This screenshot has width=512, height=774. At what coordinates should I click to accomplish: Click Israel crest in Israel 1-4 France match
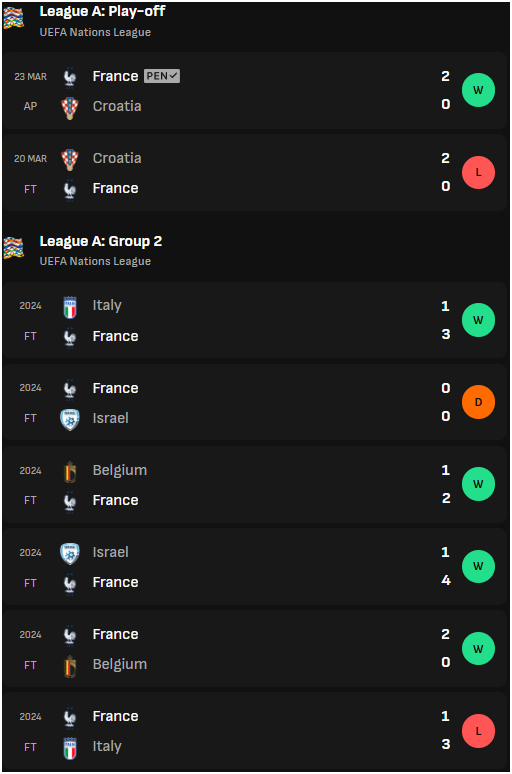(70, 553)
